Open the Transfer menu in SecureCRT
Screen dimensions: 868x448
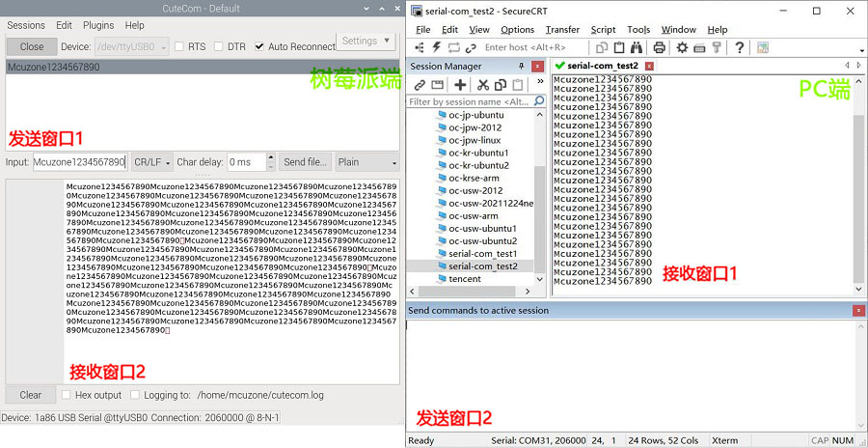562,30
